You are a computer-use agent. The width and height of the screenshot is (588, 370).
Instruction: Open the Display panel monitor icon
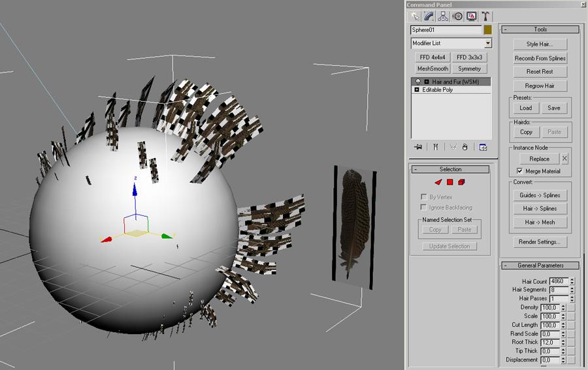(x=471, y=16)
